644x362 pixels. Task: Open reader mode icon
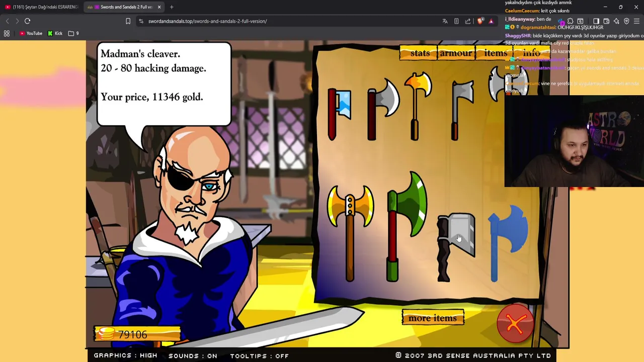(456, 21)
